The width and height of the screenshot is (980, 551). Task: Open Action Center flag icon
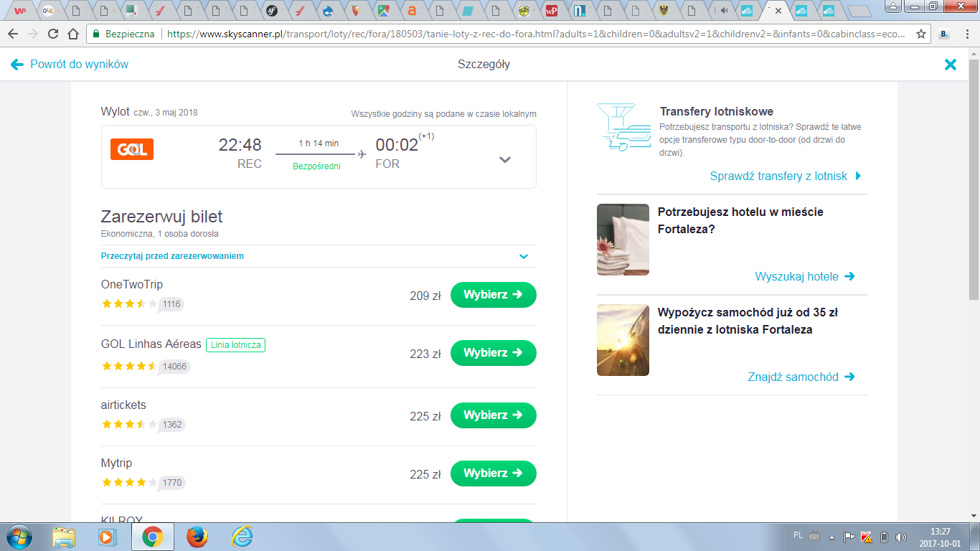click(x=849, y=537)
